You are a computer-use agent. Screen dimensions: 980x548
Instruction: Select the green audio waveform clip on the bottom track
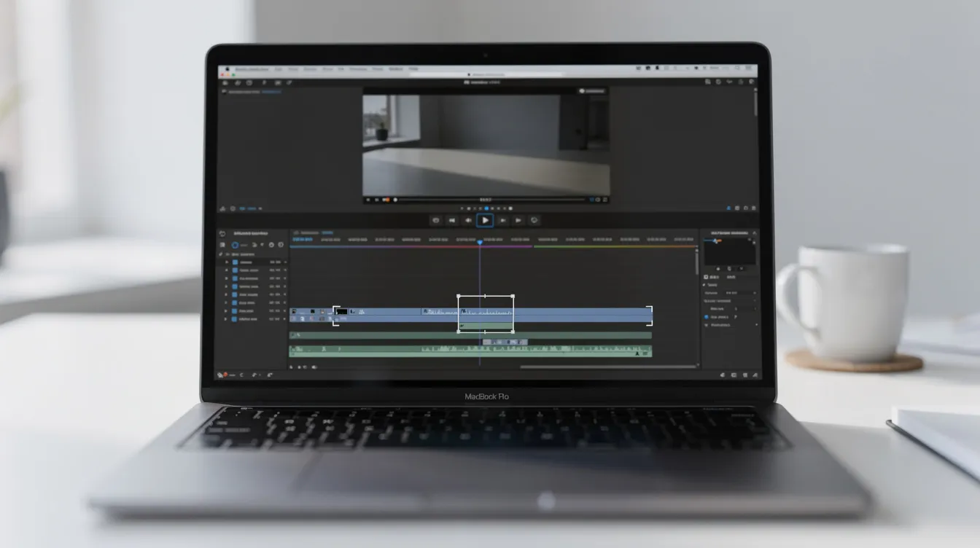click(x=470, y=351)
